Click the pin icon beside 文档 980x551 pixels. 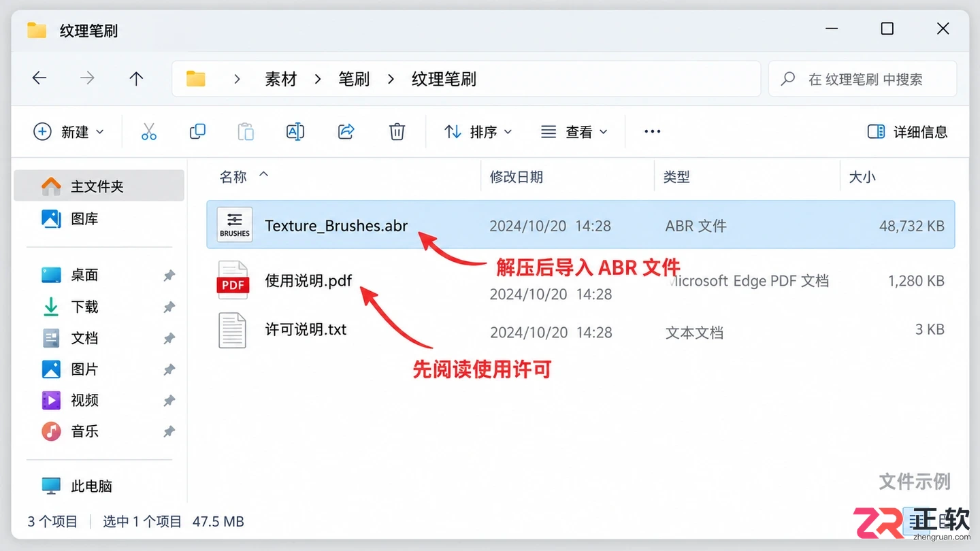click(x=169, y=339)
